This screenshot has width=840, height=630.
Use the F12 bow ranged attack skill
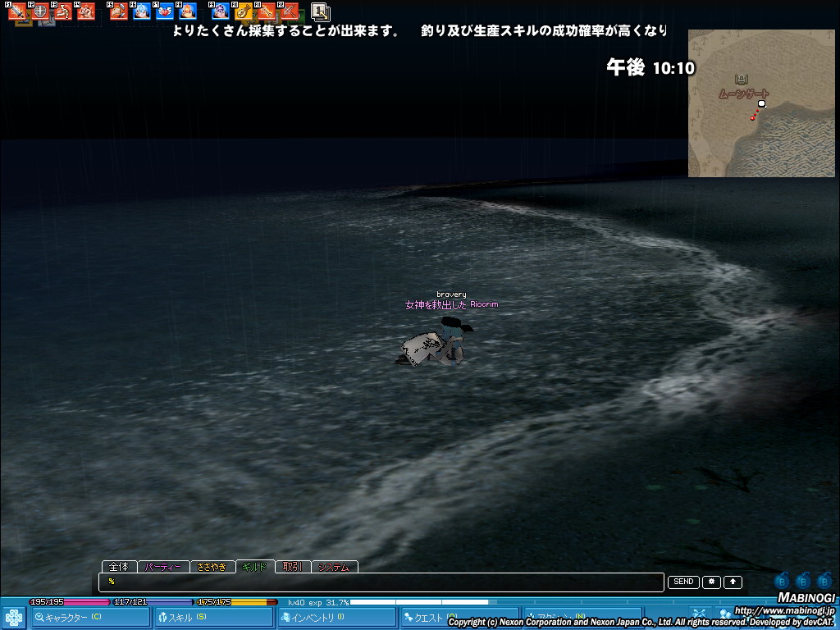coord(290,11)
